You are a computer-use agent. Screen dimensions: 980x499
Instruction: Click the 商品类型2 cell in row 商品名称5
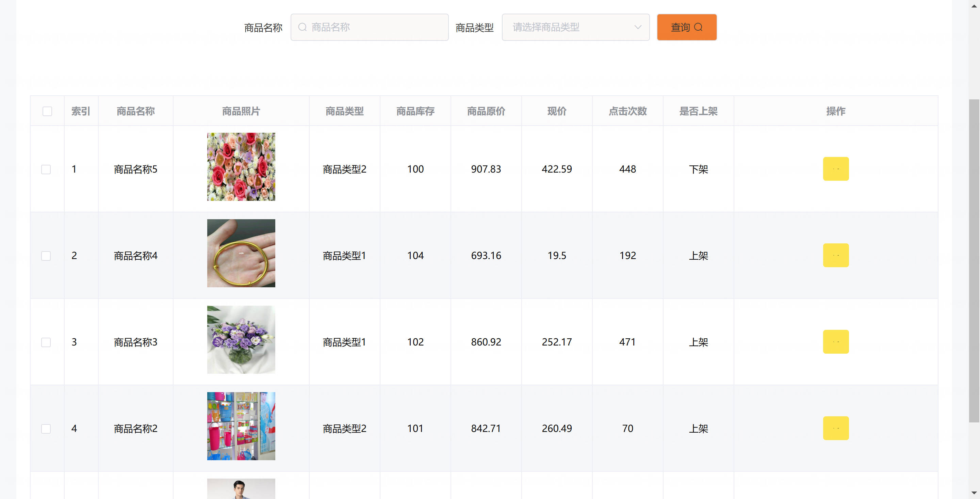coord(345,169)
